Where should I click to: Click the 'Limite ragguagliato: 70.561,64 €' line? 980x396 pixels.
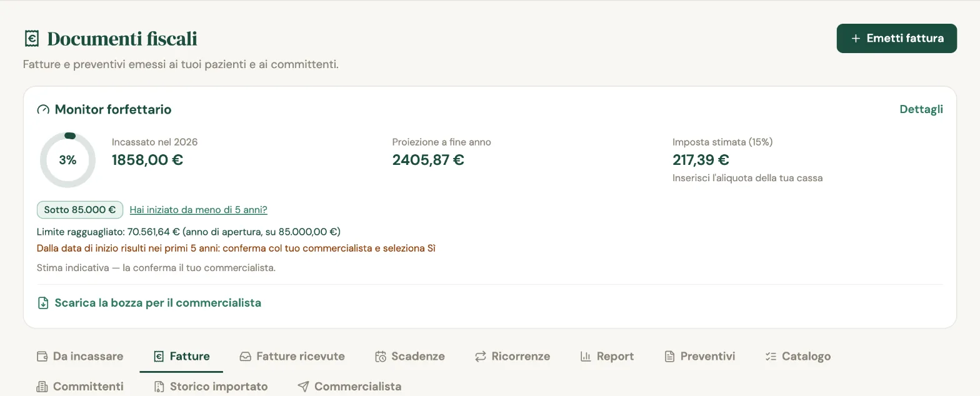pos(189,232)
